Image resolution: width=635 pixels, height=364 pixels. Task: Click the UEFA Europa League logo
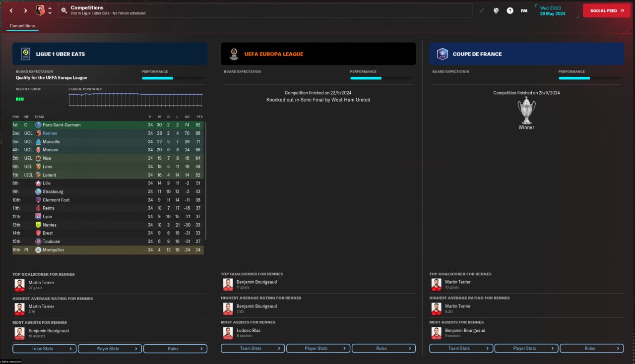234,54
